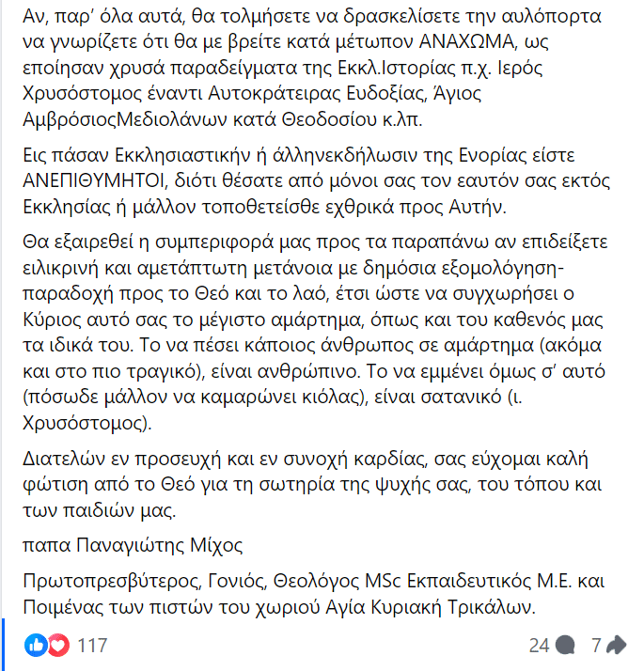Click the paragraph beginning Θα εξαιρεθεί η συμπεριφορά
The image size is (644, 671).
point(315,332)
